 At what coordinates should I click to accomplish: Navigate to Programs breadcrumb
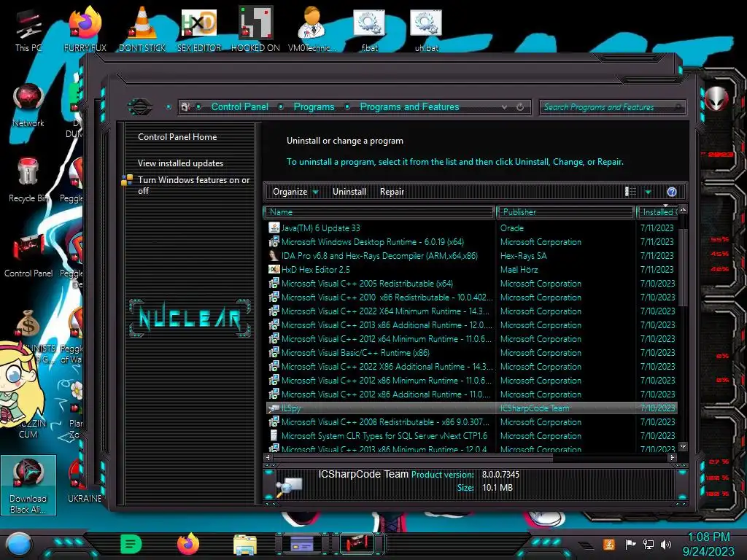[x=314, y=106]
